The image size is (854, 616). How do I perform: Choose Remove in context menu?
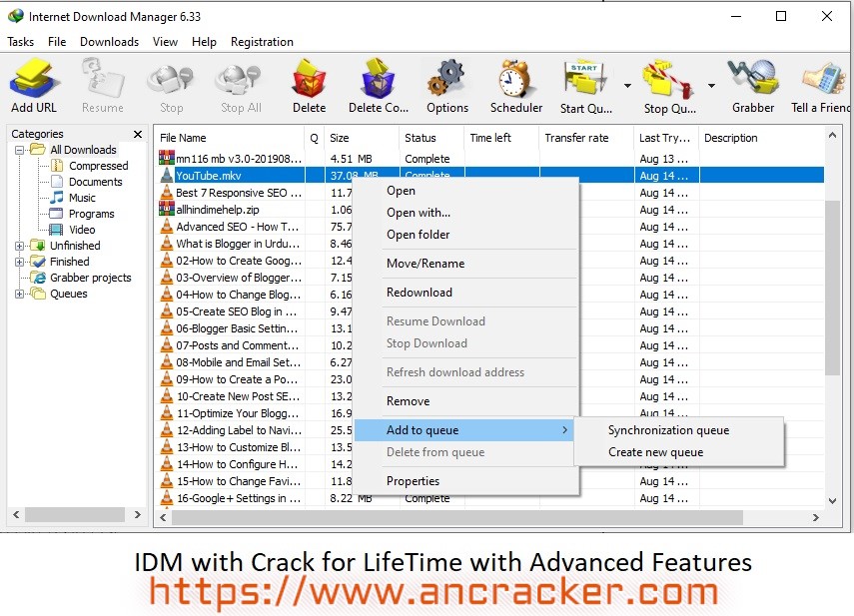408,401
